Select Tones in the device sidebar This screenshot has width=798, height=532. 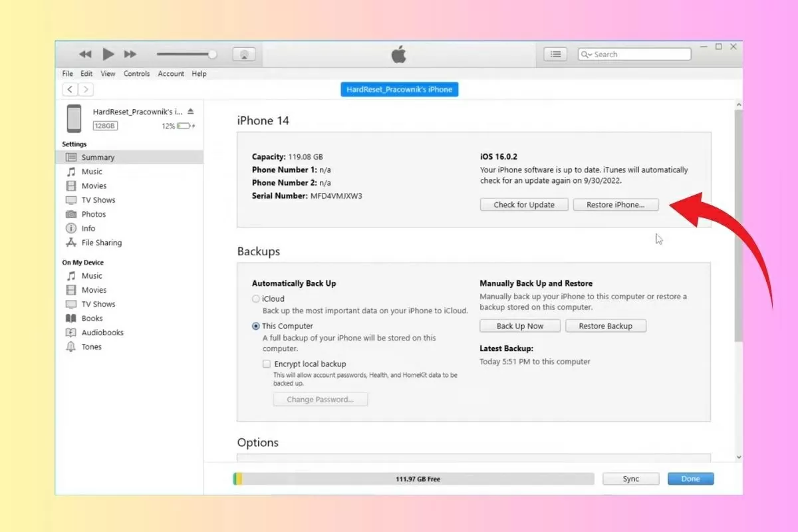(89, 346)
